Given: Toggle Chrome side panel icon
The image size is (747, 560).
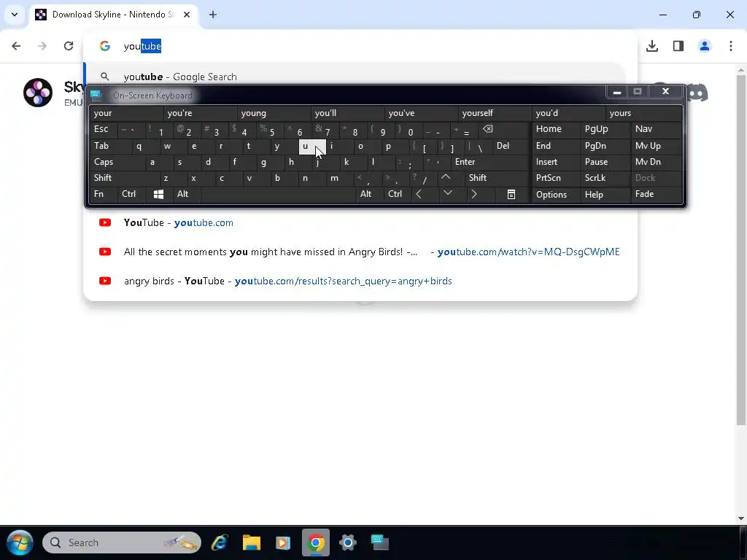Looking at the screenshot, I should tap(678, 46).
